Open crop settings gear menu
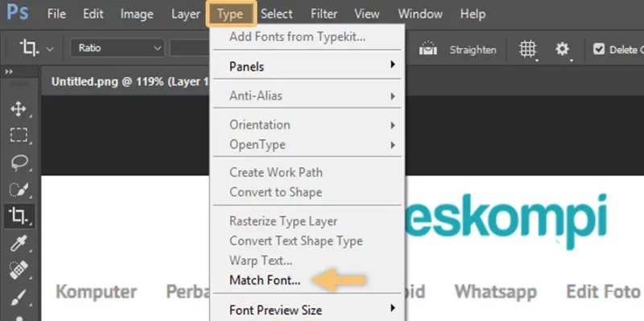The image size is (644, 321). 562,50
